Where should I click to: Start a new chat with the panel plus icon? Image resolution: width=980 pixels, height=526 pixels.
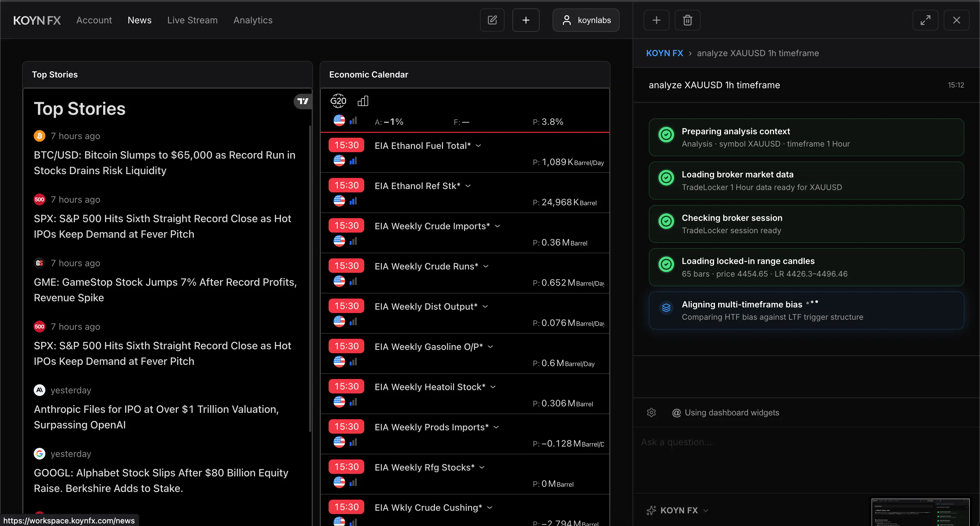(656, 20)
